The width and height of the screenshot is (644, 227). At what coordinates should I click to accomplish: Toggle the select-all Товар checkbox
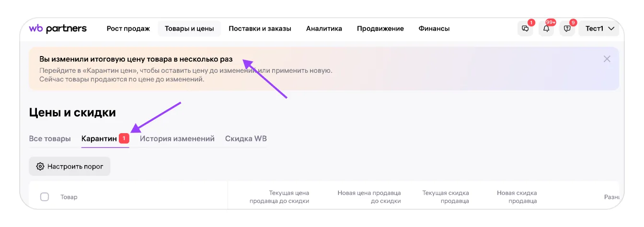pyautogui.click(x=45, y=197)
